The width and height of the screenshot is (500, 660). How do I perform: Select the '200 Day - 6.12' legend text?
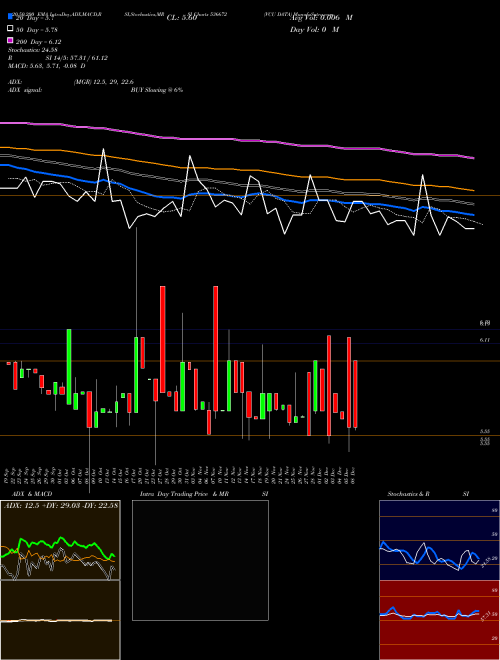(x=39, y=42)
